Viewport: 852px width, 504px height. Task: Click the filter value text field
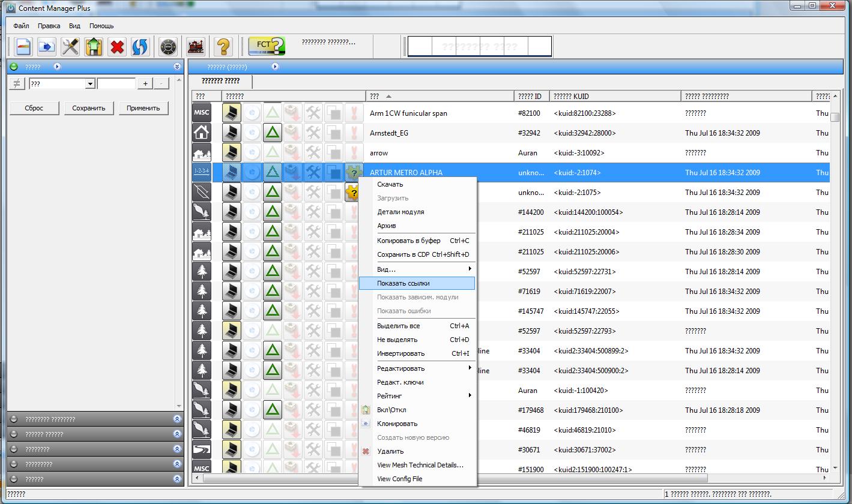(116, 84)
